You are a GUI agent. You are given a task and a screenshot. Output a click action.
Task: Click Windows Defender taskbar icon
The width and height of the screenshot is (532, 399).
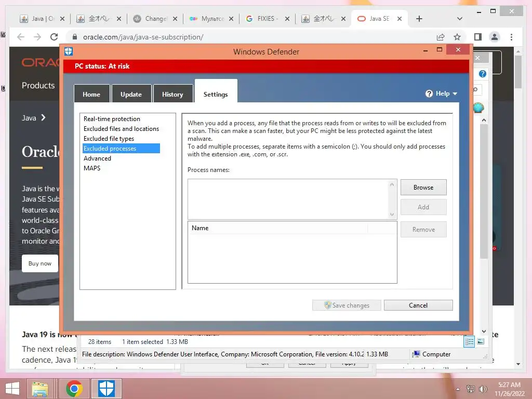(x=106, y=389)
